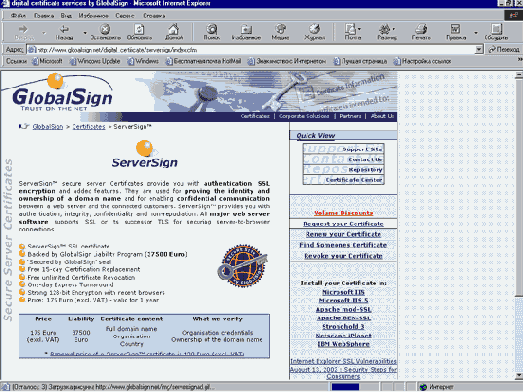Open the Apache mod-SSL install link
The image size is (523, 392).
point(344,309)
